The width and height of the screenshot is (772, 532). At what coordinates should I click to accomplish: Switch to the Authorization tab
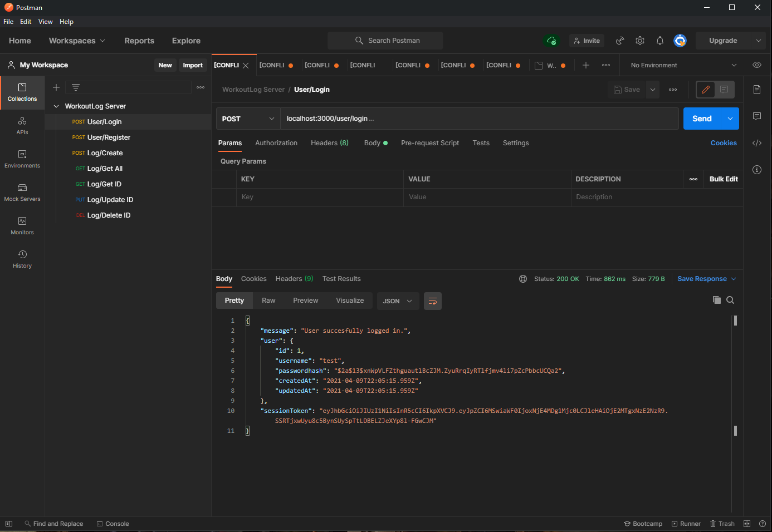(276, 143)
